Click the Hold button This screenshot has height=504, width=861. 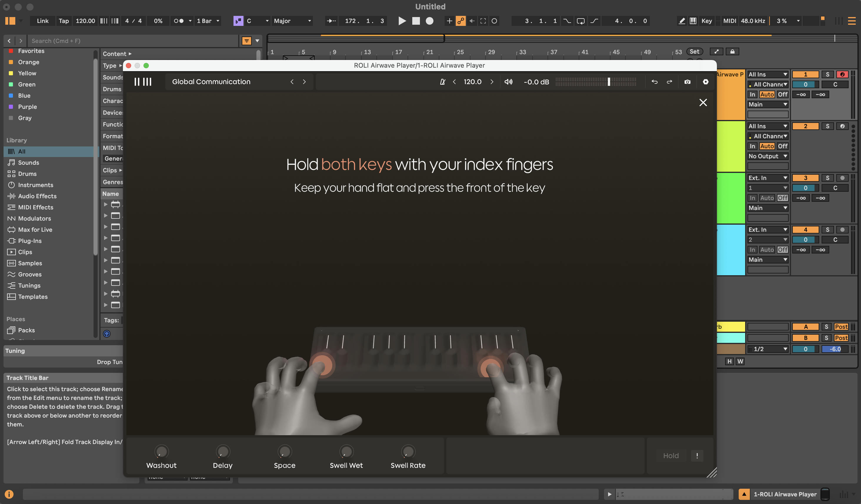tap(671, 455)
